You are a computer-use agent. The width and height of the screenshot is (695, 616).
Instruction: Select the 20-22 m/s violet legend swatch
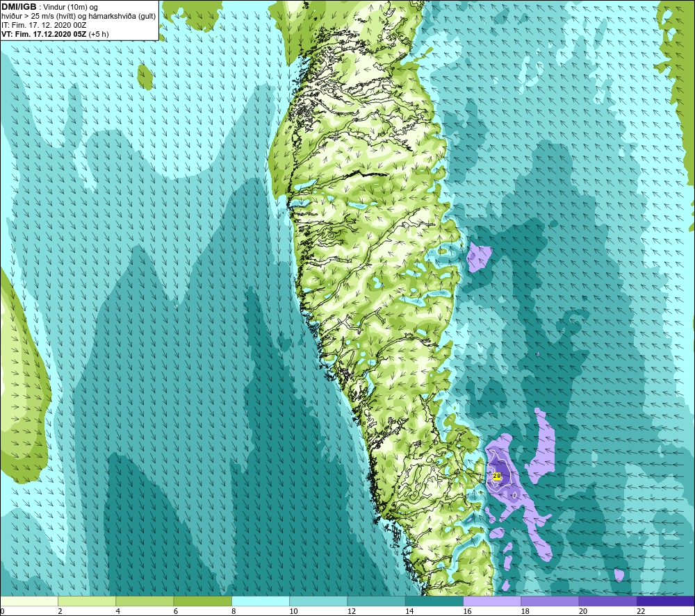pyautogui.click(x=607, y=601)
